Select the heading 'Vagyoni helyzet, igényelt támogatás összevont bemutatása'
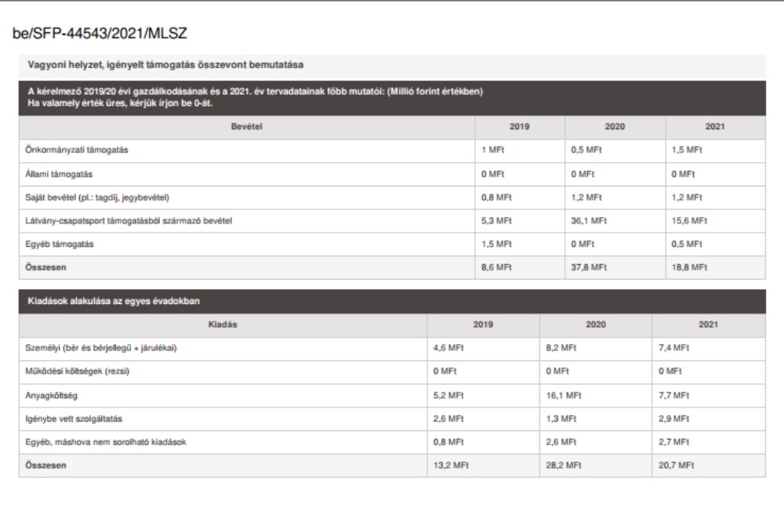Image resolution: width=784 pixels, height=532 pixels. [165, 65]
